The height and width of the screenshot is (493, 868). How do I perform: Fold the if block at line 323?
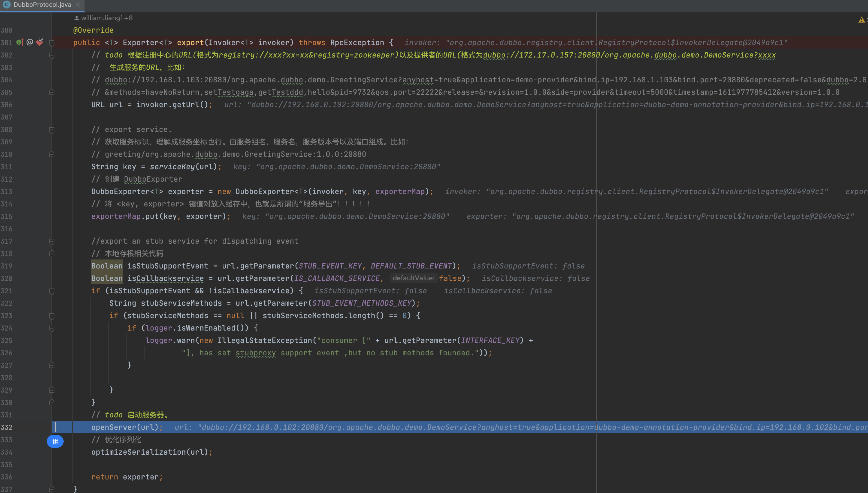coord(52,316)
